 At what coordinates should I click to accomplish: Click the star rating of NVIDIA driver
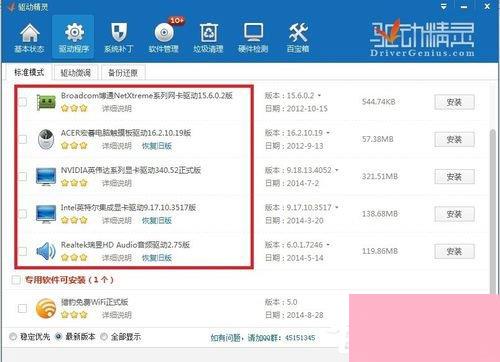pyautogui.click(x=74, y=183)
